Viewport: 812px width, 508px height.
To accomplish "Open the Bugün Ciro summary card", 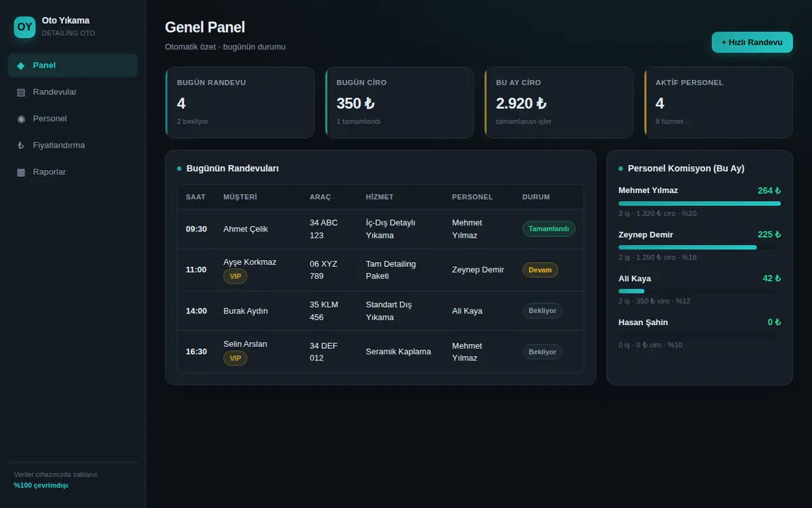I will coord(399,102).
